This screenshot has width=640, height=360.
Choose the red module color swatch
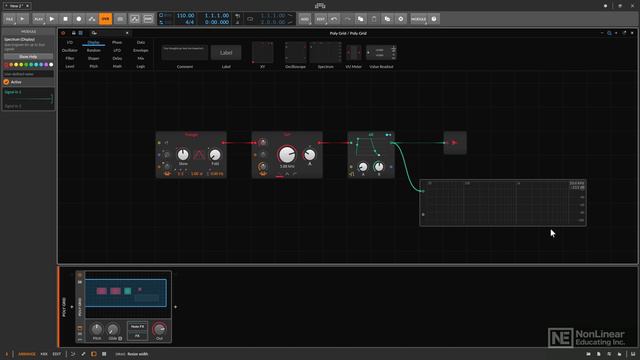[6, 65]
